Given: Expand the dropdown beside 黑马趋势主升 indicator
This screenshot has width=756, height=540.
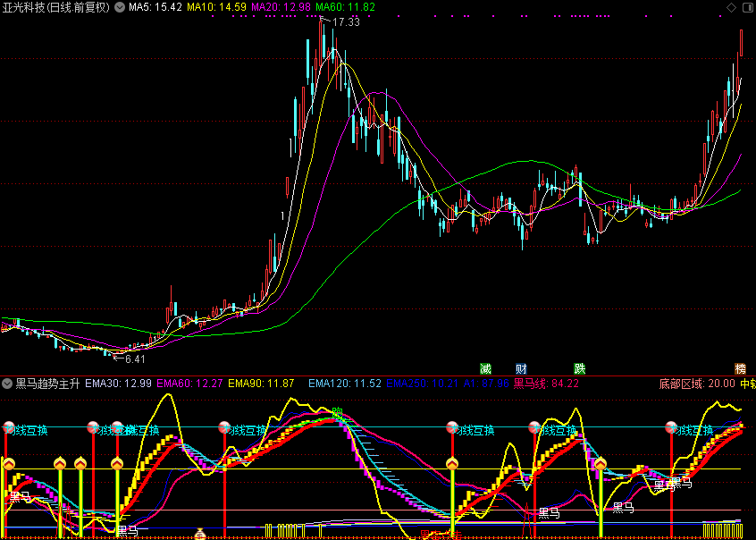Looking at the screenshot, I should tap(7, 384).
